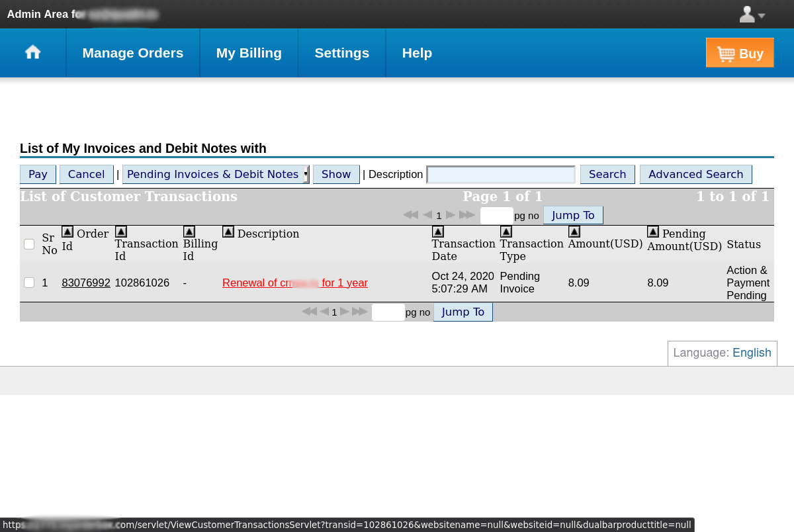Click the Home icon in the navigation bar
This screenshot has width=794, height=532.
point(32,52)
